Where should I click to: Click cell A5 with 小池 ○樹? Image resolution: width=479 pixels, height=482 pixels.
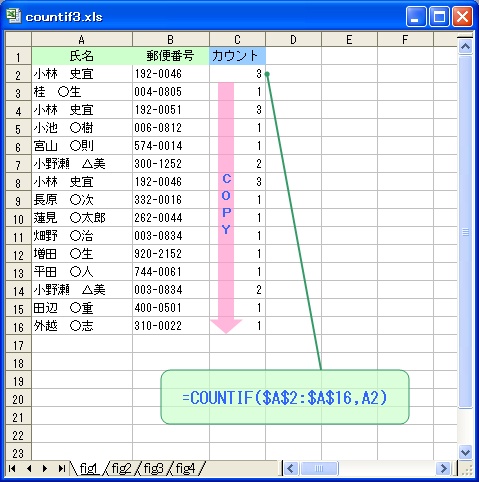(82, 128)
